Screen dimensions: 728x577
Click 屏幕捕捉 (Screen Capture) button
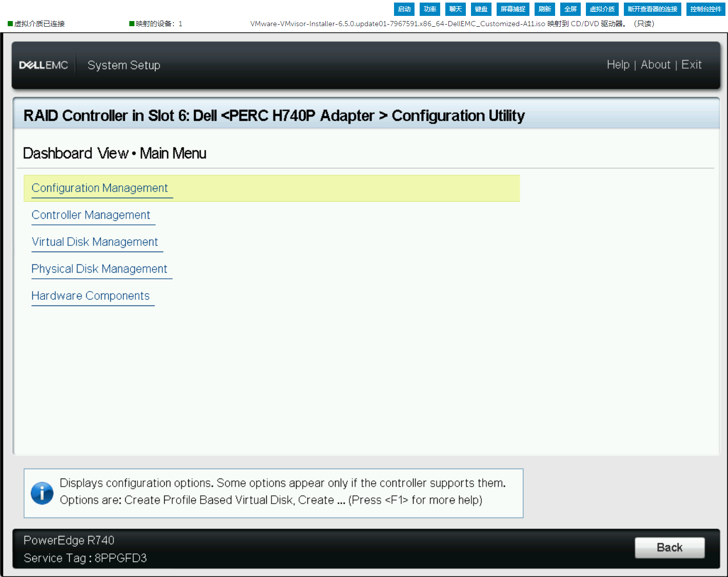[x=513, y=9]
